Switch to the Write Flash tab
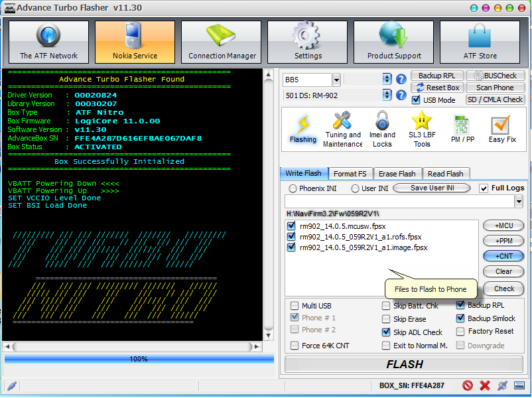Screen dimensions: 532x398 (x=304, y=173)
